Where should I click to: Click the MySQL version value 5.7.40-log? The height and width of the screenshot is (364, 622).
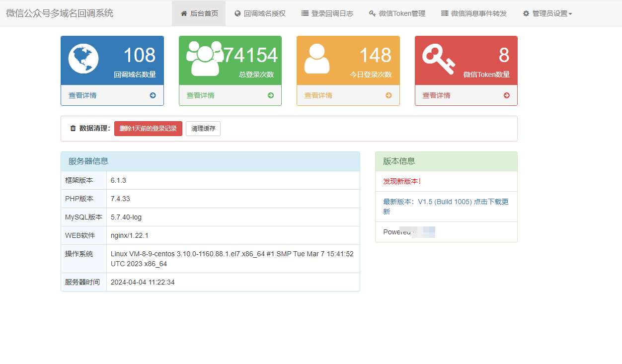click(126, 217)
